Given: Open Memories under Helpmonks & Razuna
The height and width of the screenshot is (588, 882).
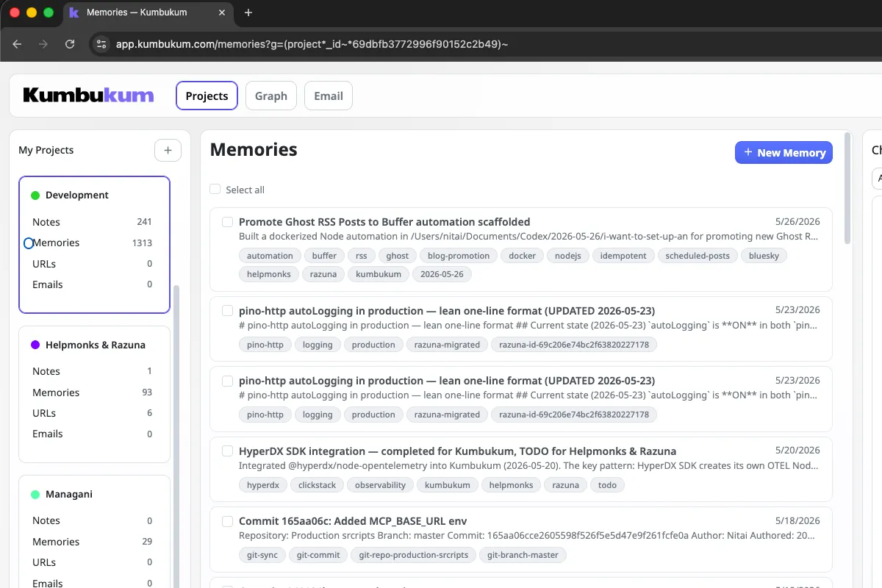Looking at the screenshot, I should click(x=93, y=392).
